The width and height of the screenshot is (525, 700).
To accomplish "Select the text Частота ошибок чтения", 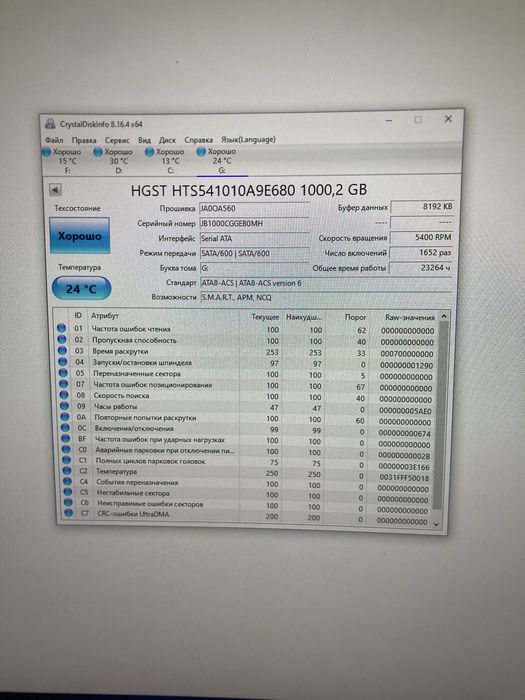I will (131, 329).
